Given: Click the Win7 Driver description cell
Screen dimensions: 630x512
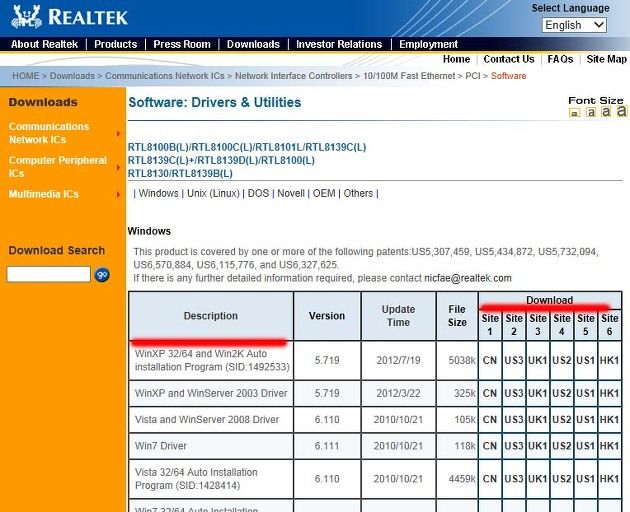Looking at the screenshot, I should [211, 446].
